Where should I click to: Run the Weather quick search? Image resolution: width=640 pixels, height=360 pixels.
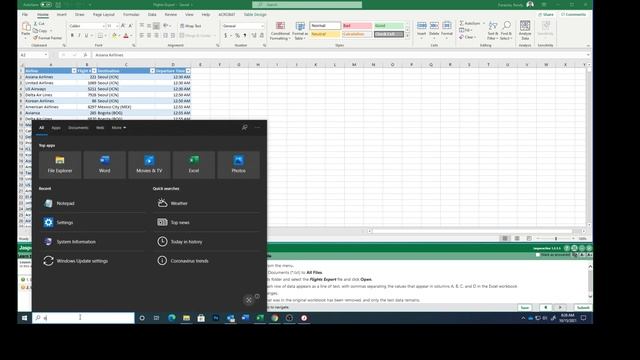(207, 203)
